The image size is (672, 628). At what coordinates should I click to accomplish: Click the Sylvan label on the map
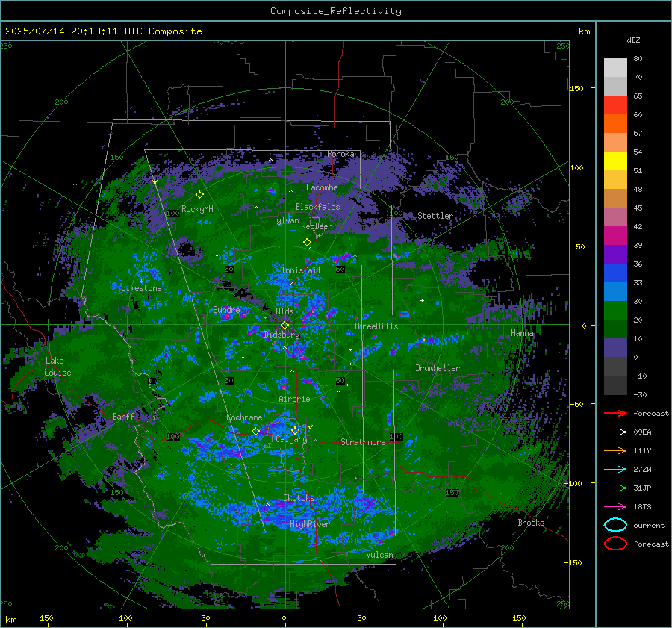click(x=285, y=220)
